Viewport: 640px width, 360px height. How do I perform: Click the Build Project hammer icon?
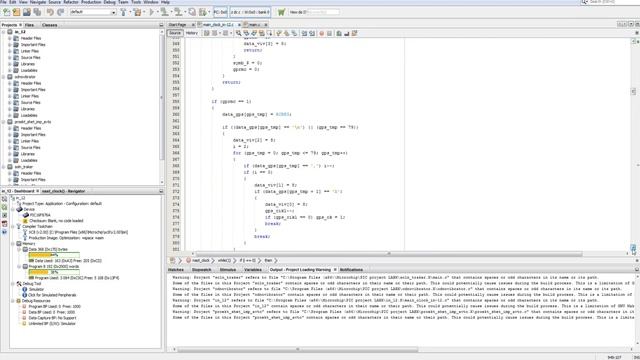pos(123,12)
